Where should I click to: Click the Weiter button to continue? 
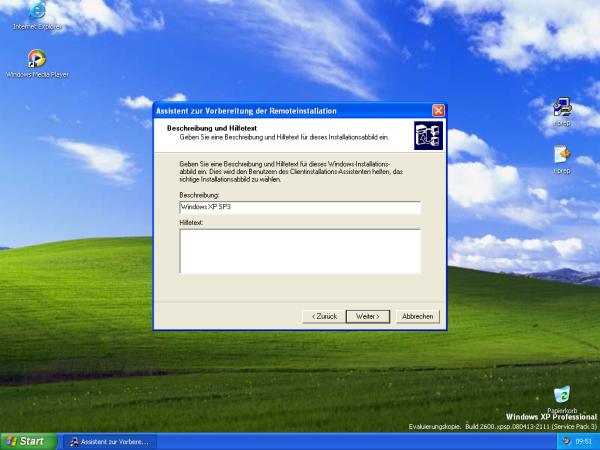[x=368, y=316]
